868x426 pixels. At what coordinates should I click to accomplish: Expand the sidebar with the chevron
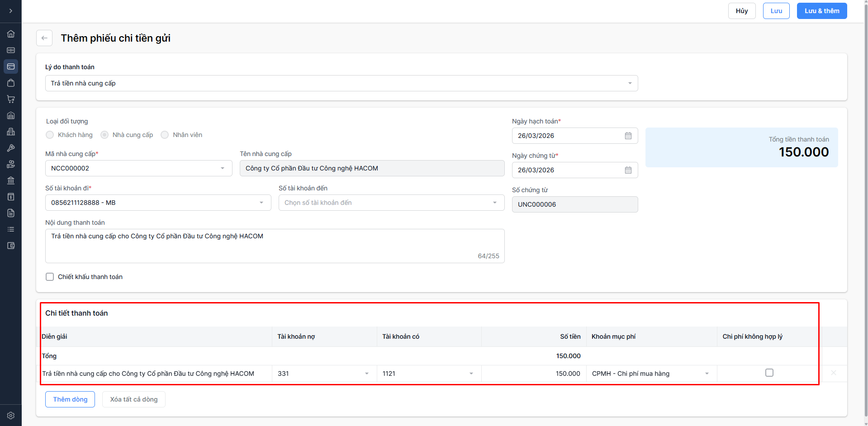(x=11, y=11)
